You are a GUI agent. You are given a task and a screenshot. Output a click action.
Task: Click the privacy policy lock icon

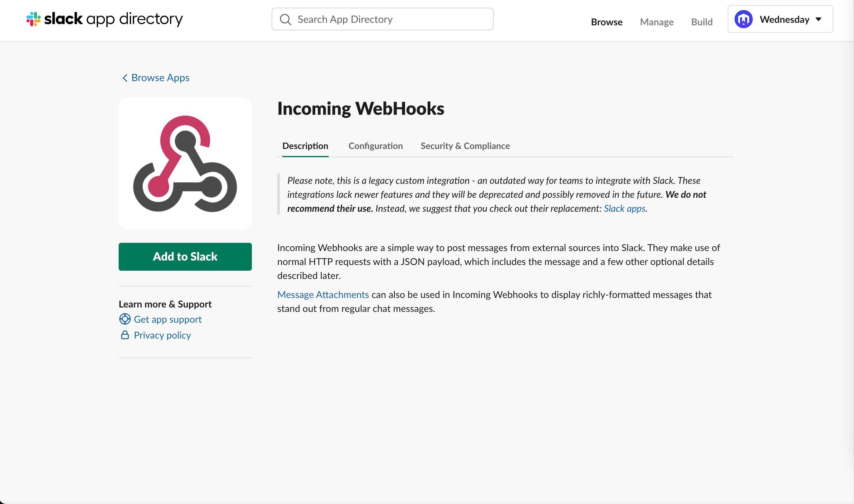coord(125,335)
